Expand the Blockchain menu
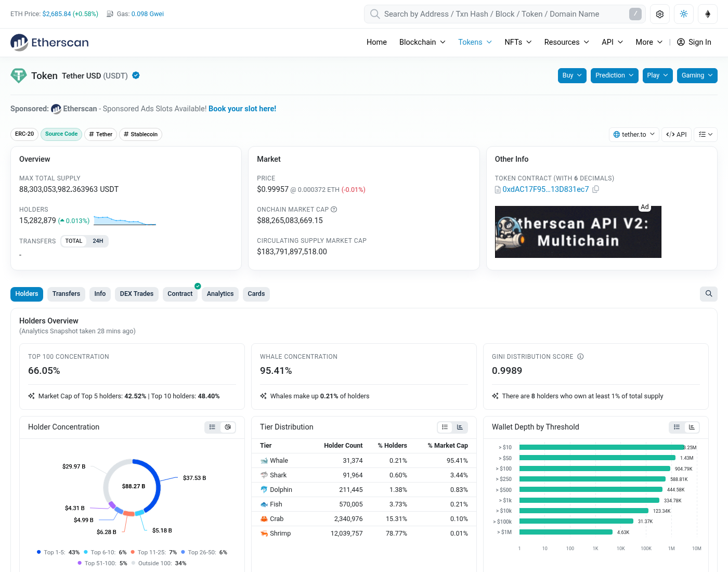Viewport: 728px width, 572px height. (x=422, y=42)
